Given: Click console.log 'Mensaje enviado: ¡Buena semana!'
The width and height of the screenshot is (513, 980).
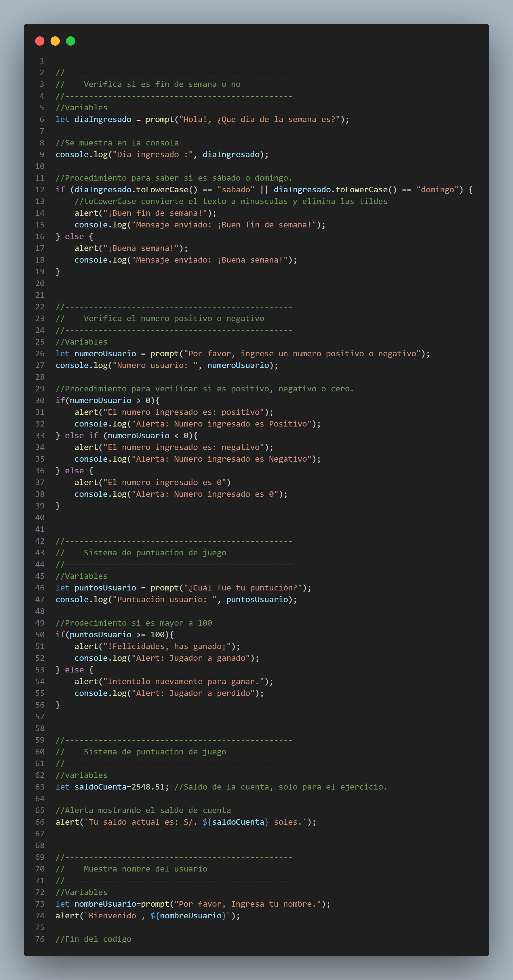Looking at the screenshot, I should click(x=186, y=260).
